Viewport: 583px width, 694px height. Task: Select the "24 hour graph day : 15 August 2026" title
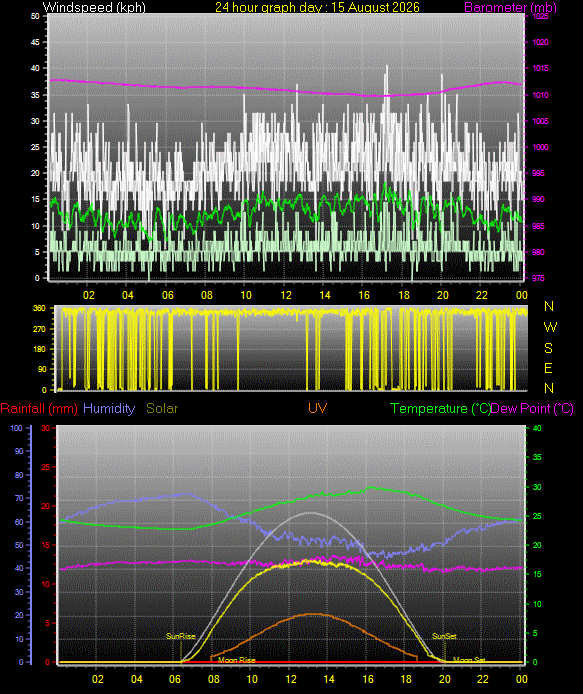pos(317,7)
